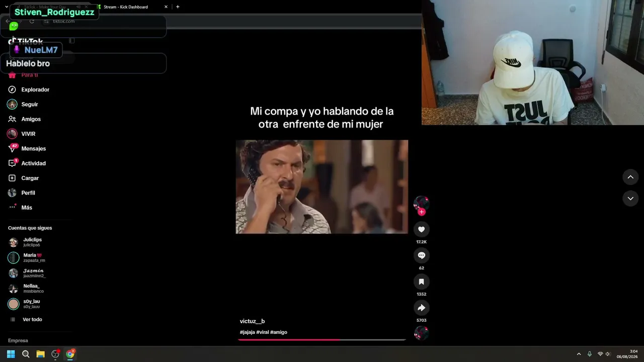Collapse the TikTok sidebar panel icon
This screenshot has height=362, width=644.
click(x=72, y=41)
